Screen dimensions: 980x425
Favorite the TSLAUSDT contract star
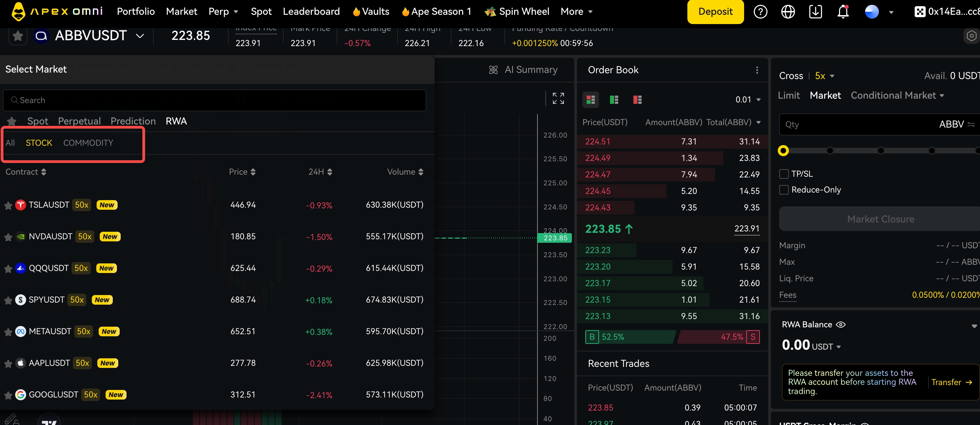(x=8, y=206)
